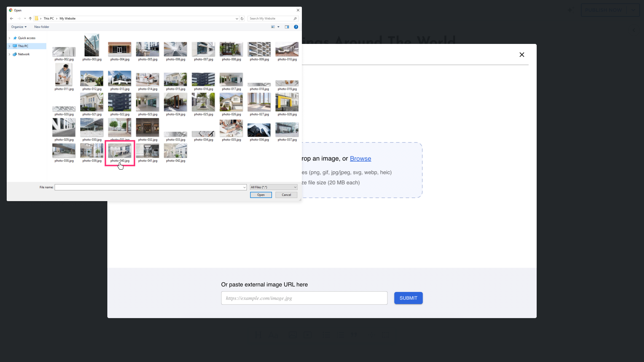The width and height of the screenshot is (644, 362).
Task: Expand the Network tree node
Action: 9,54
